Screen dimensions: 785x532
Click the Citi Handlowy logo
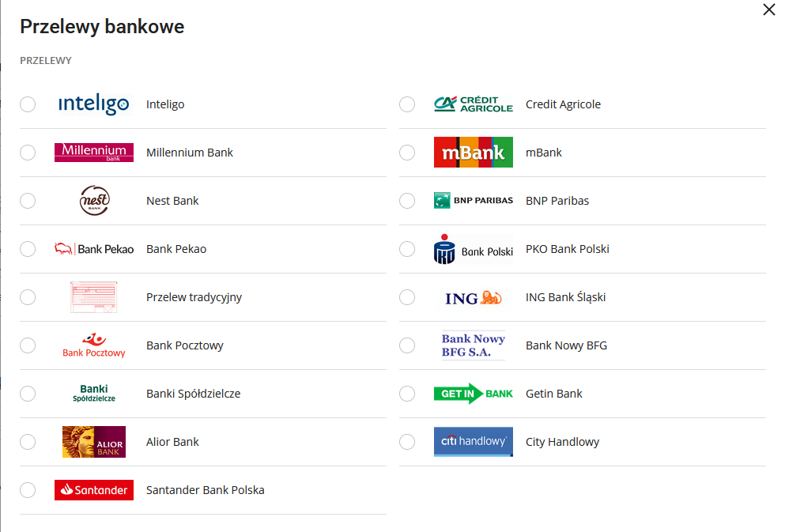(473, 441)
